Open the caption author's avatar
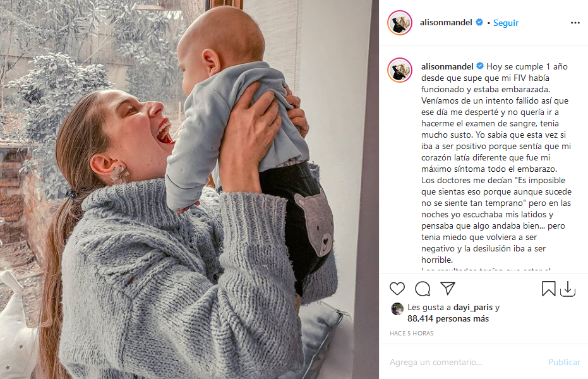The width and height of the screenshot is (588, 379). pyautogui.click(x=400, y=70)
